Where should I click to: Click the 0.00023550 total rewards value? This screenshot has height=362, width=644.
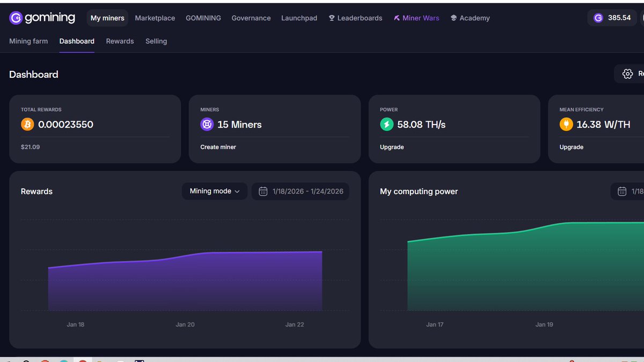65,124
